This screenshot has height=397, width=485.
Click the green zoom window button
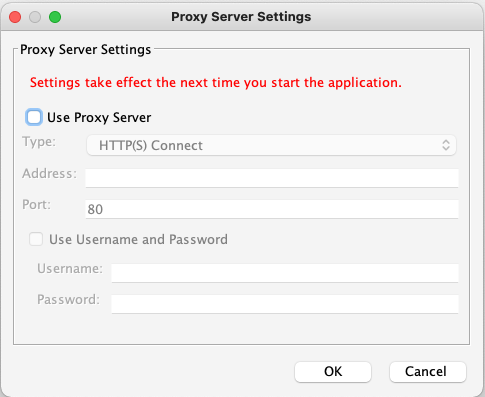click(x=55, y=17)
